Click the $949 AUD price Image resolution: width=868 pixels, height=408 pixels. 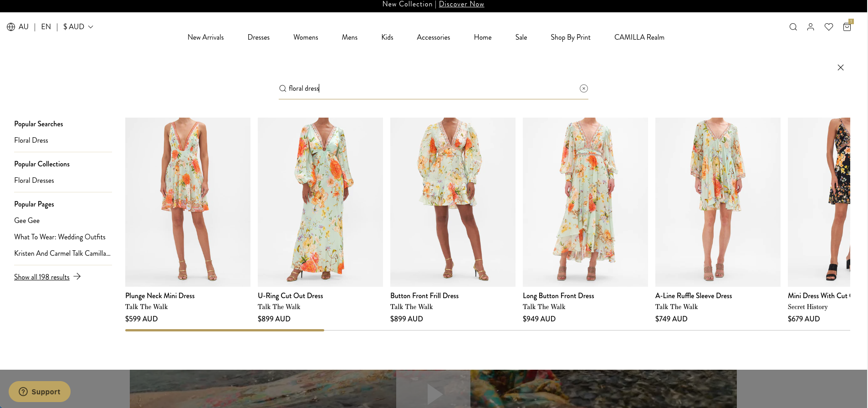[x=539, y=319]
